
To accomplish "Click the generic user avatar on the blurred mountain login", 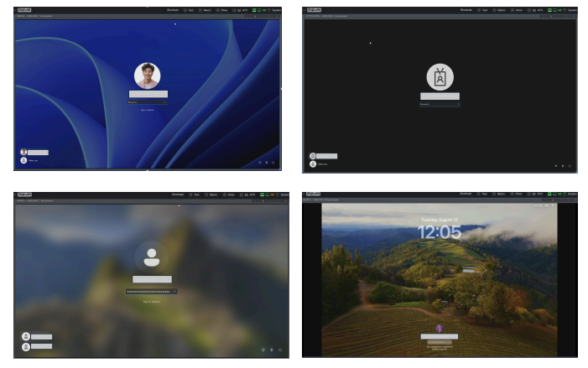I will [x=152, y=257].
